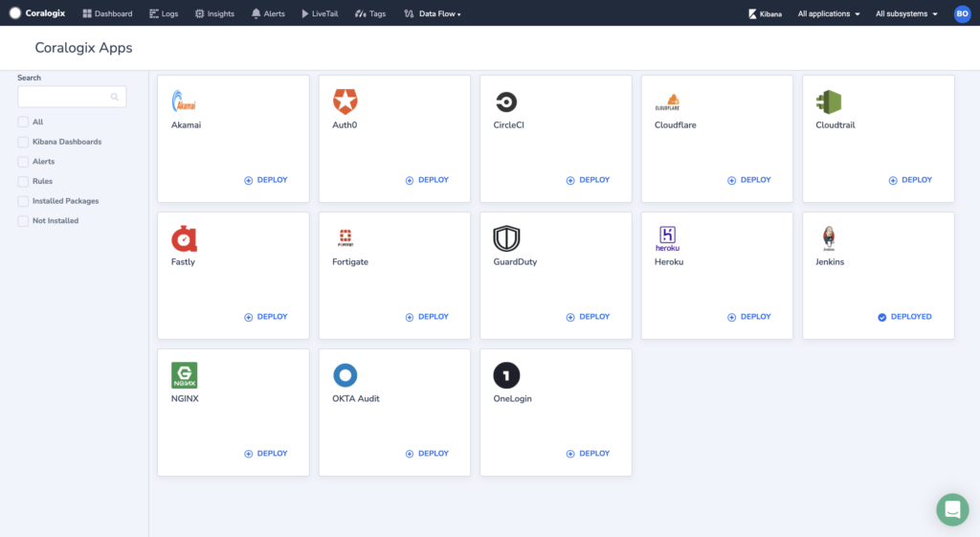Click the Coralogix logo in navbar
The height and width of the screenshot is (537, 980).
pos(37,13)
